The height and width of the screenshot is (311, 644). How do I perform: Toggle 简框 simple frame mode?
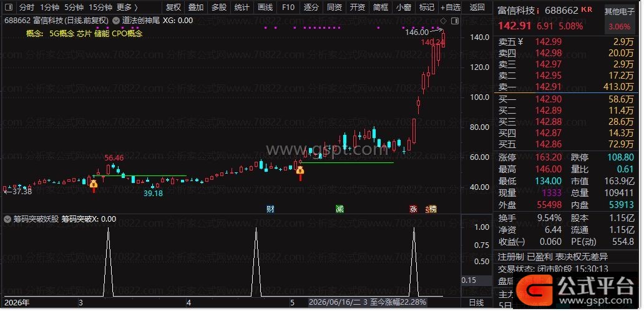click(x=381, y=7)
